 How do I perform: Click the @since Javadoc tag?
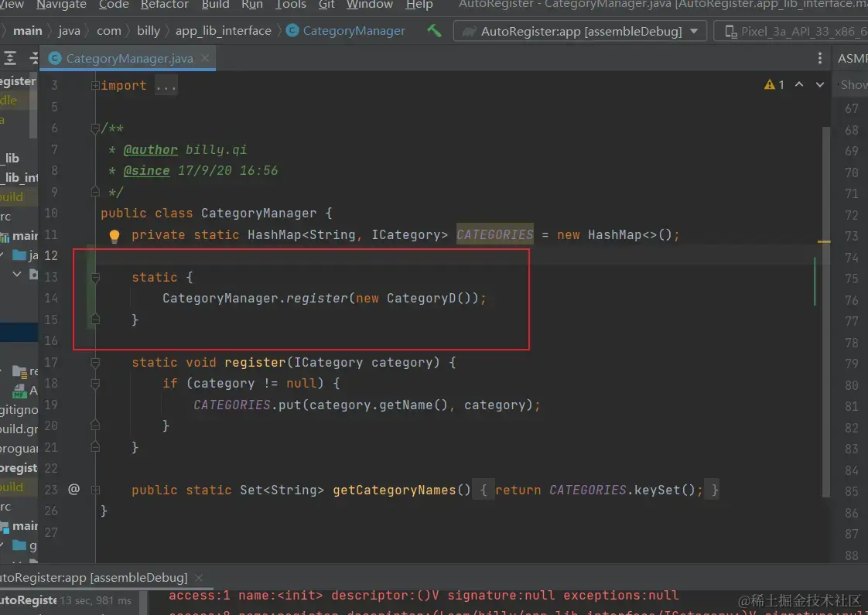pyautogui.click(x=147, y=170)
